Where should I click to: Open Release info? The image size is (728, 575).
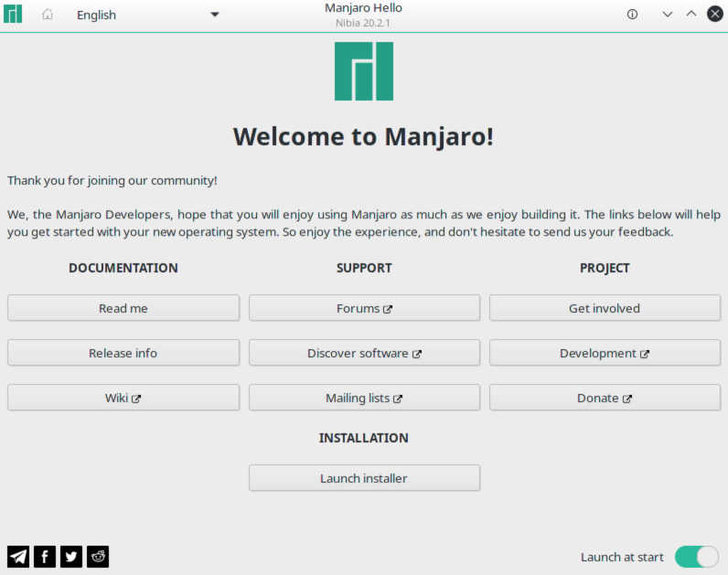coord(123,353)
